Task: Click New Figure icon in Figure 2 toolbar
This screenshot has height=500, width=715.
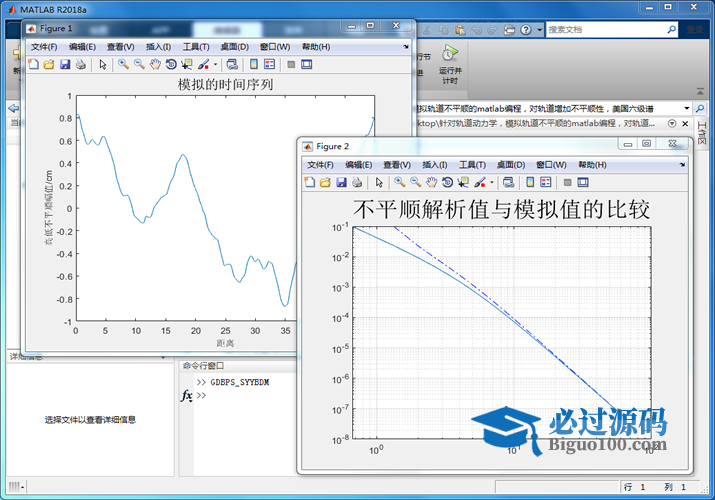Action: [x=310, y=182]
